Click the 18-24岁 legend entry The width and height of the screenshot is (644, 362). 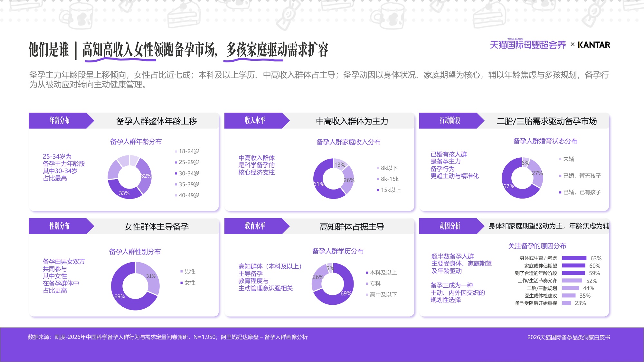[x=187, y=151]
